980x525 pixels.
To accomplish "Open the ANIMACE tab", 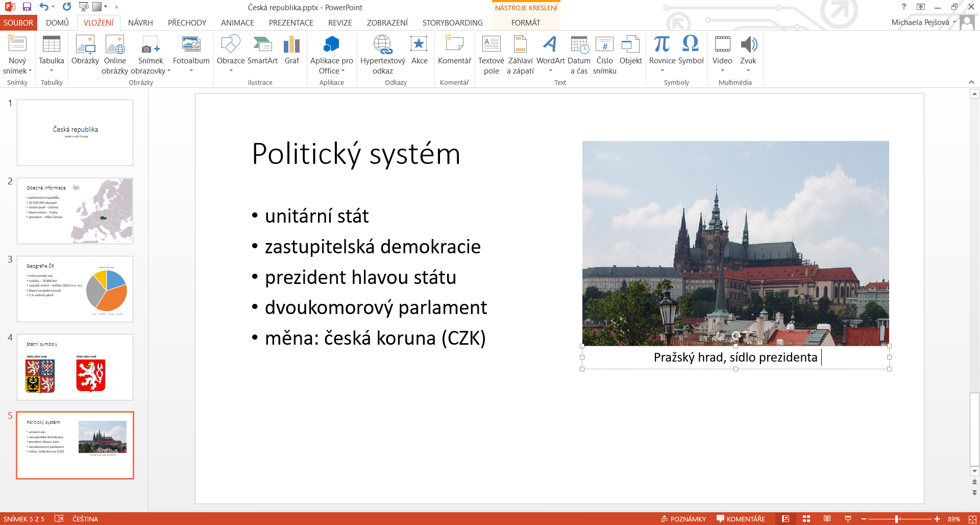I will click(x=237, y=23).
